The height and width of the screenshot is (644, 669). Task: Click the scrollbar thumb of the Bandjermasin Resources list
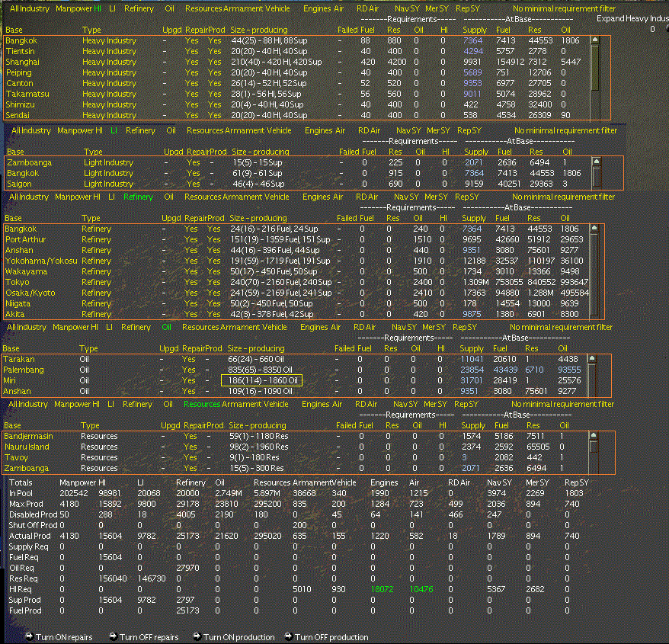pos(593,446)
